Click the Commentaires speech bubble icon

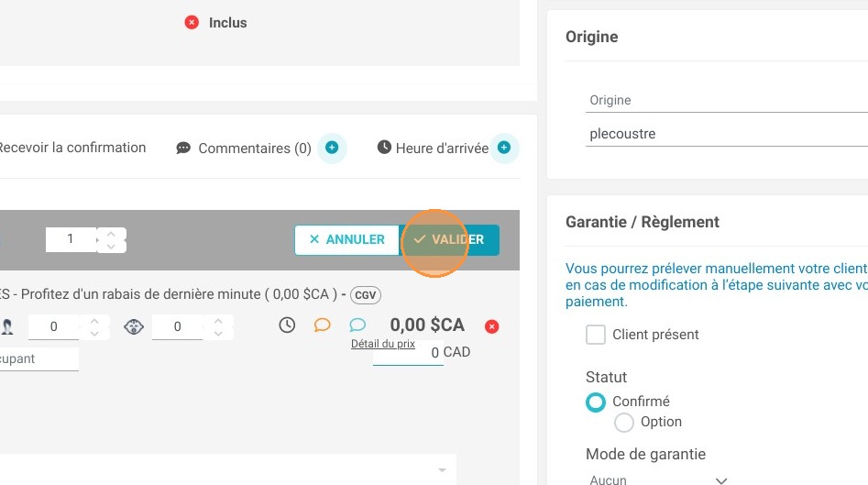tap(183, 149)
